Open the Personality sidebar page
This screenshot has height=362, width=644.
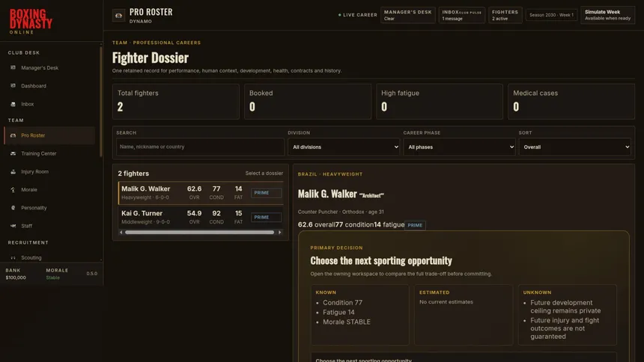[x=49, y=208]
